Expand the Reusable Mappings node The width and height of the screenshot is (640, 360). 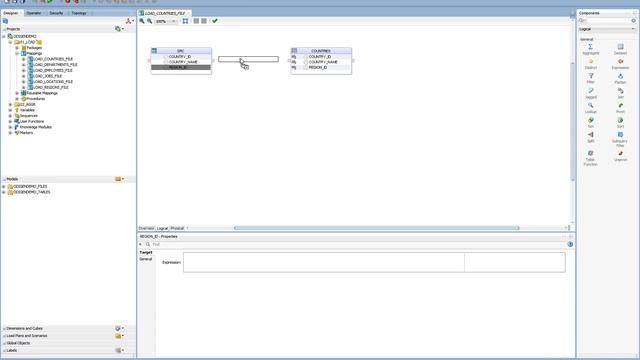point(17,93)
